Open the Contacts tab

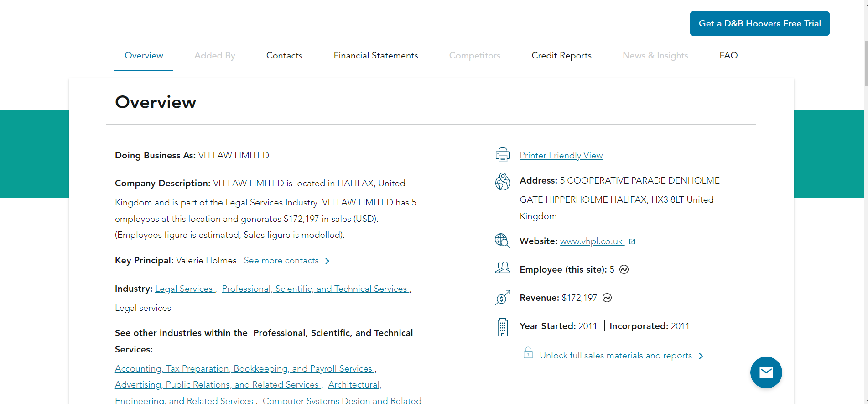284,56
